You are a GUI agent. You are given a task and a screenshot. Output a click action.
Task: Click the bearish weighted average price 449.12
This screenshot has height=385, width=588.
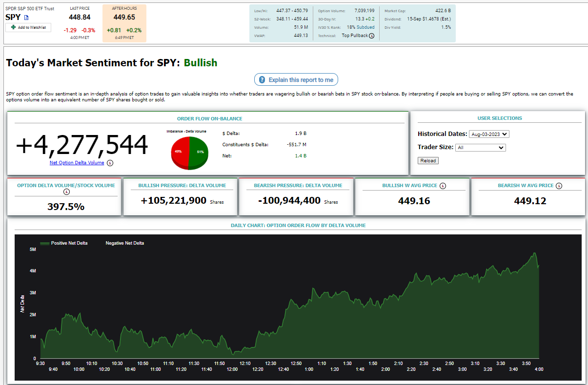tap(530, 201)
